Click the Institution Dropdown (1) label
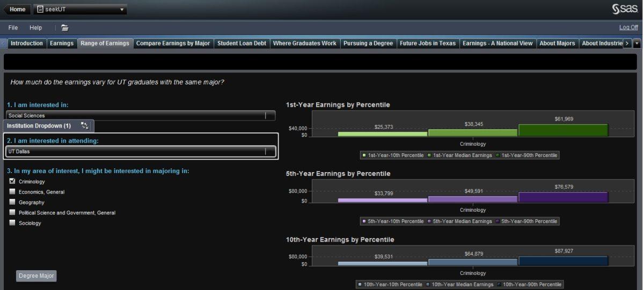The image size is (644, 290). click(39, 125)
